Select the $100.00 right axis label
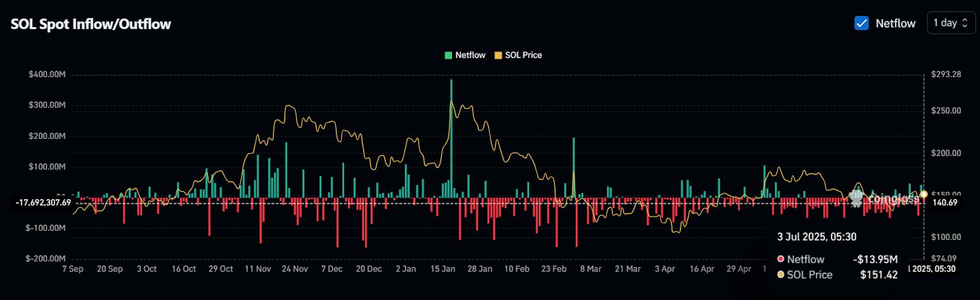 pos(946,237)
